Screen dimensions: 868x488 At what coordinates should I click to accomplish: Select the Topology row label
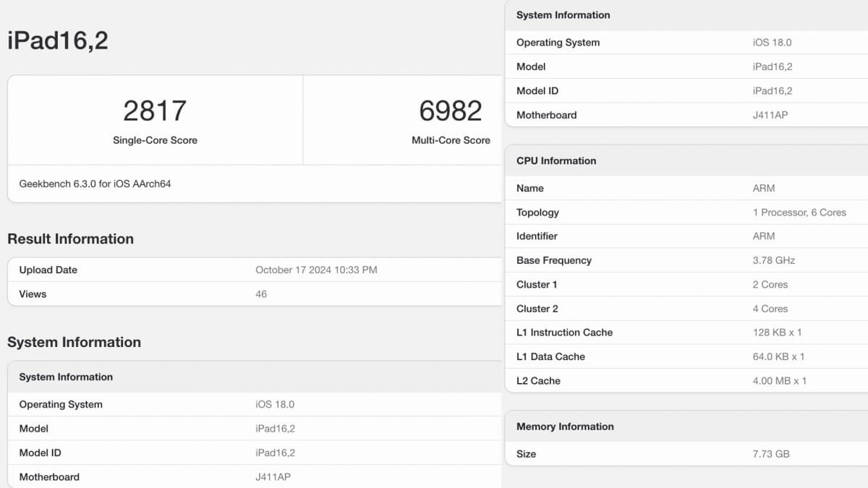pos(537,213)
